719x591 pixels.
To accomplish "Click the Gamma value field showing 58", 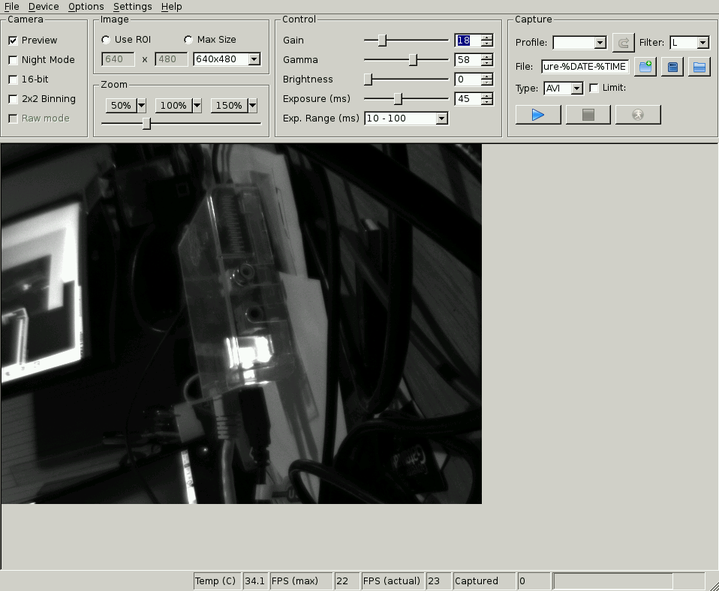I will click(x=468, y=60).
